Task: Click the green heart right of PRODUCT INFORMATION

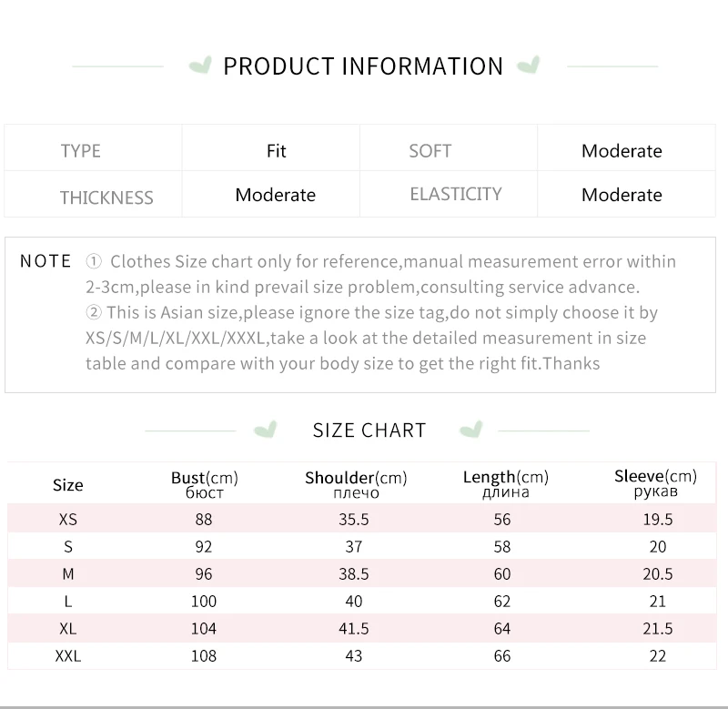Action: pos(528,66)
